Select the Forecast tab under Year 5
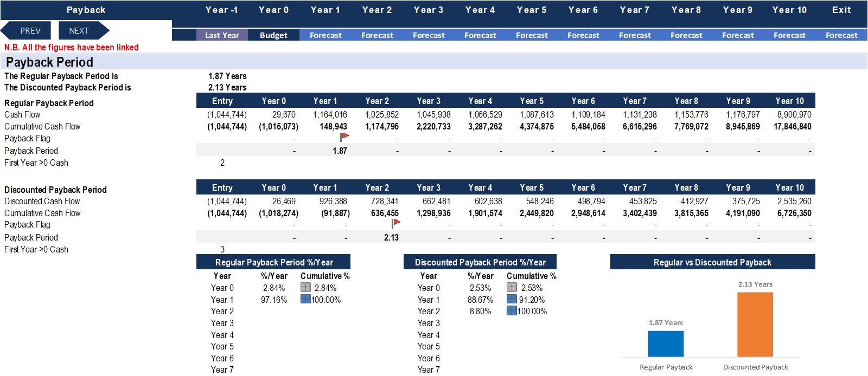868x376 pixels. coord(532,35)
